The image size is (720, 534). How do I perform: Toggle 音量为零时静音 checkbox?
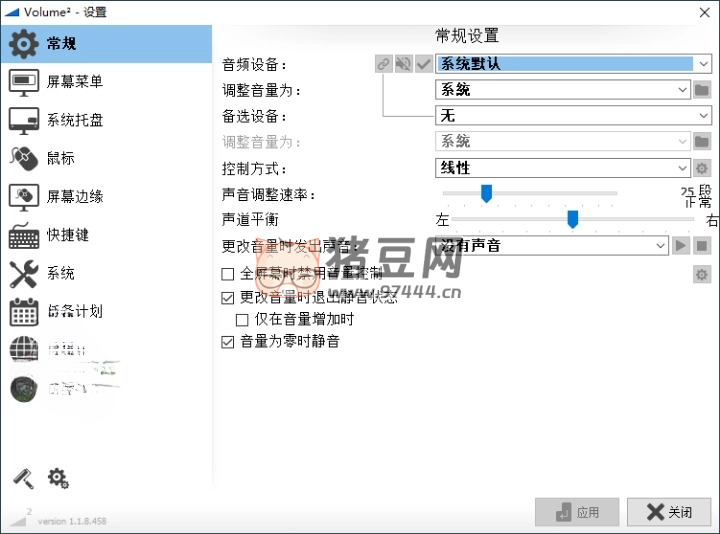pos(228,342)
